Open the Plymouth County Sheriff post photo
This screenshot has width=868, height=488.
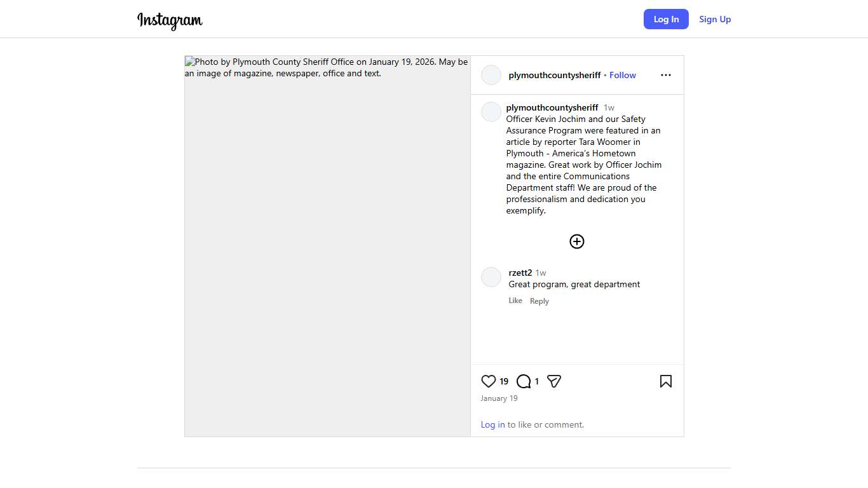click(327, 246)
